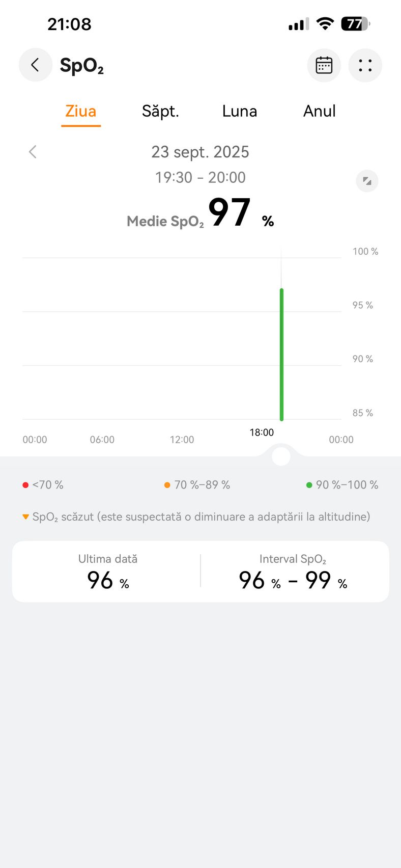
Task: Open the calendar date picker icon
Action: [x=324, y=65]
